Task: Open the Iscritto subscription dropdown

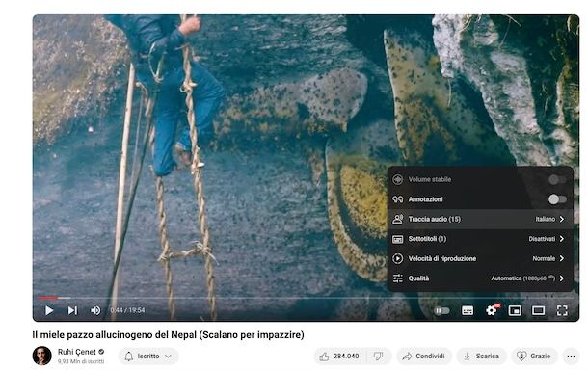Action: [148, 357]
